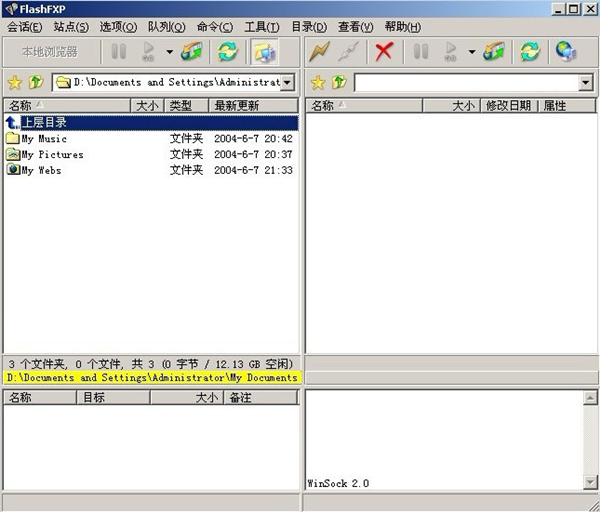Click the right pane up-folder arrow icon
Screen dimensions: 607x517
click(339, 83)
